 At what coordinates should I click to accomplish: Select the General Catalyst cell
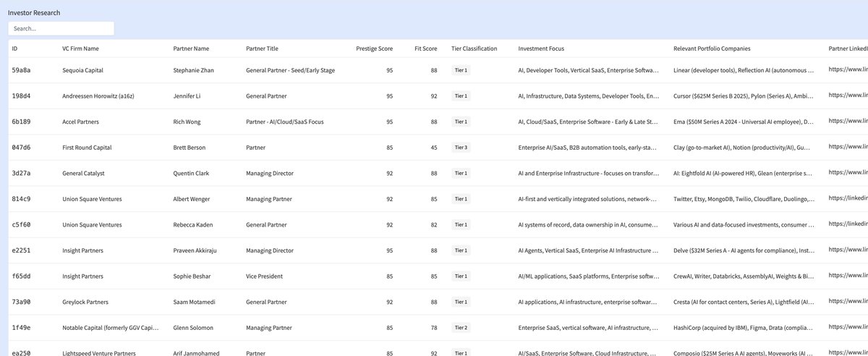(83, 173)
